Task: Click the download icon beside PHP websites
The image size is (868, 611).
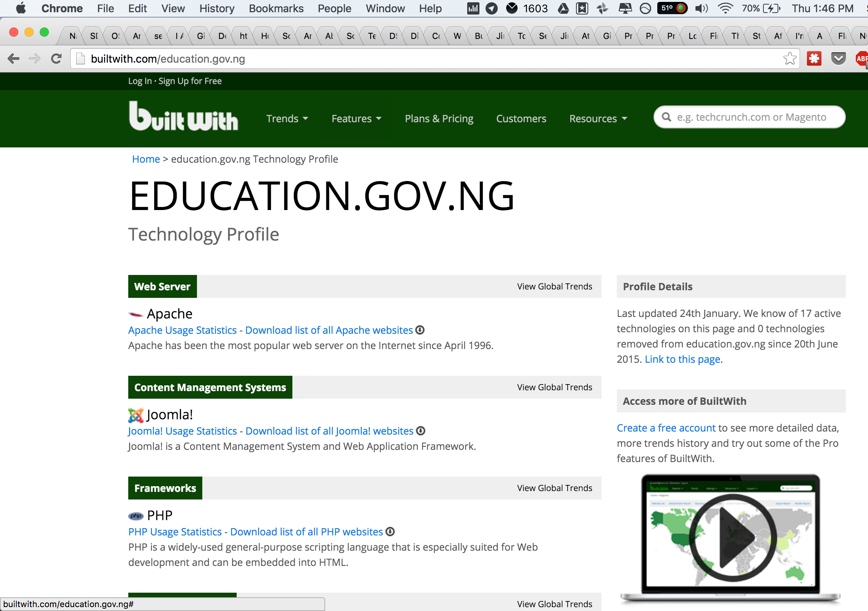Action: (390, 532)
